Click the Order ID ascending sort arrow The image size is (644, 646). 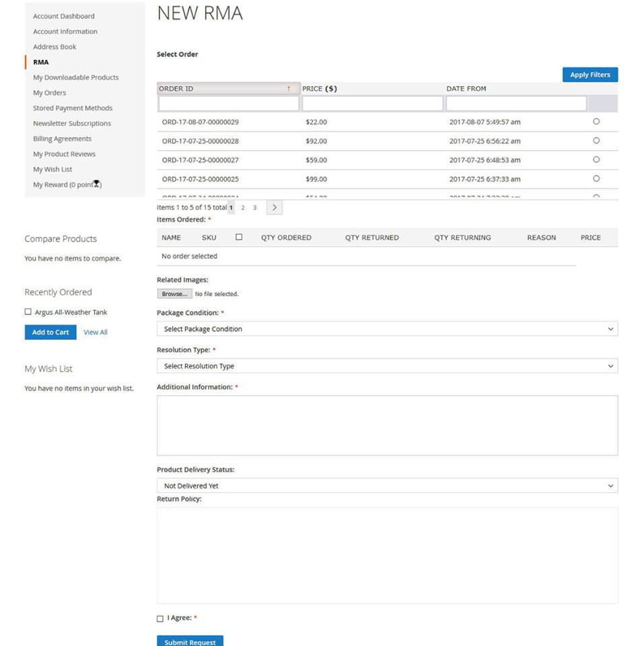(289, 89)
